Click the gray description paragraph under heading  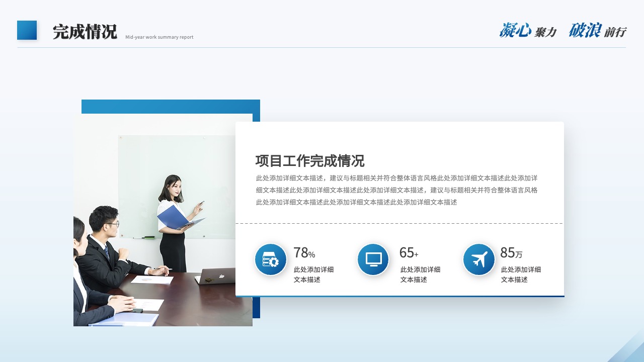click(x=397, y=190)
